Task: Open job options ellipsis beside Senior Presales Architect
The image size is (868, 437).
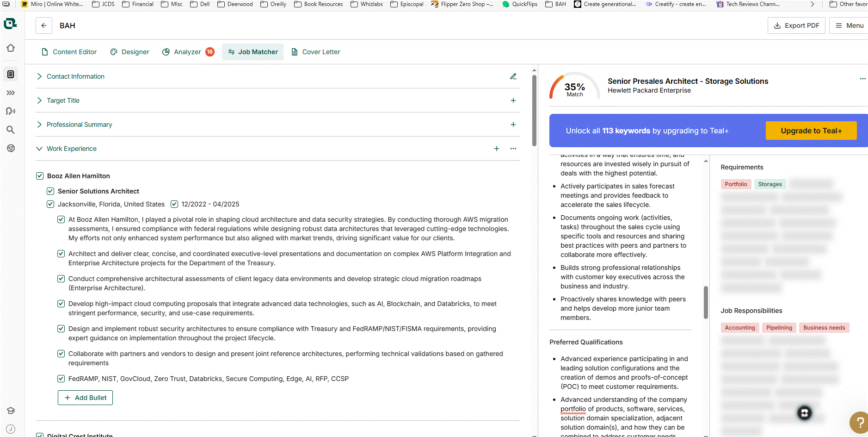Action: click(862, 79)
